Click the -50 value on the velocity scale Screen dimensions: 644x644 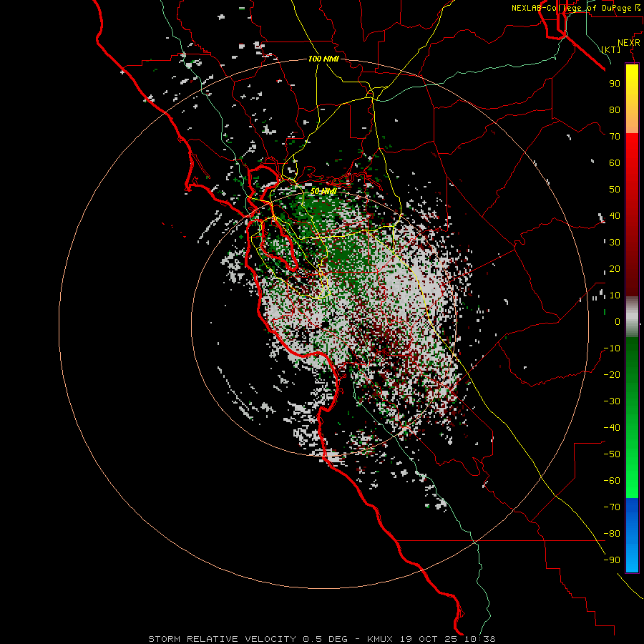click(612, 454)
